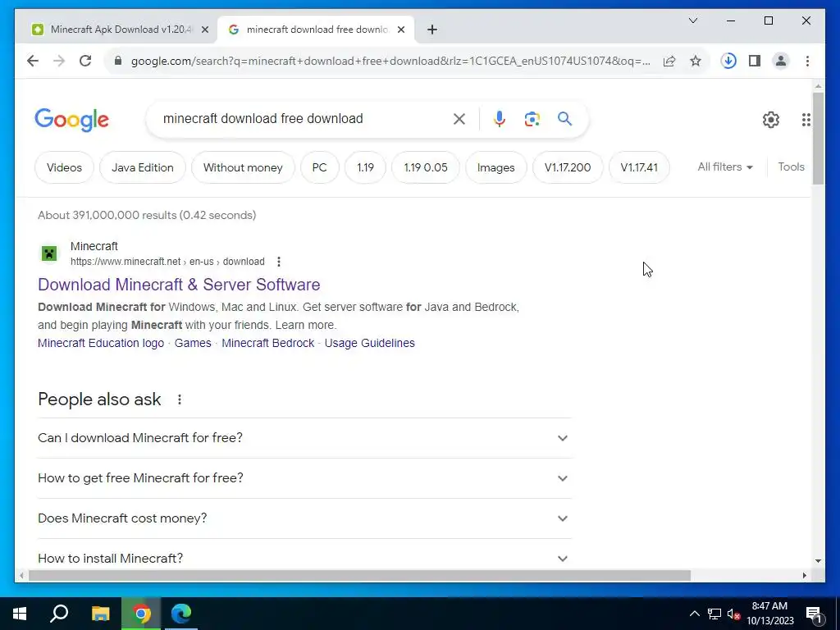The height and width of the screenshot is (630, 840).
Task: Go back to the previous page
Action: coord(33,61)
